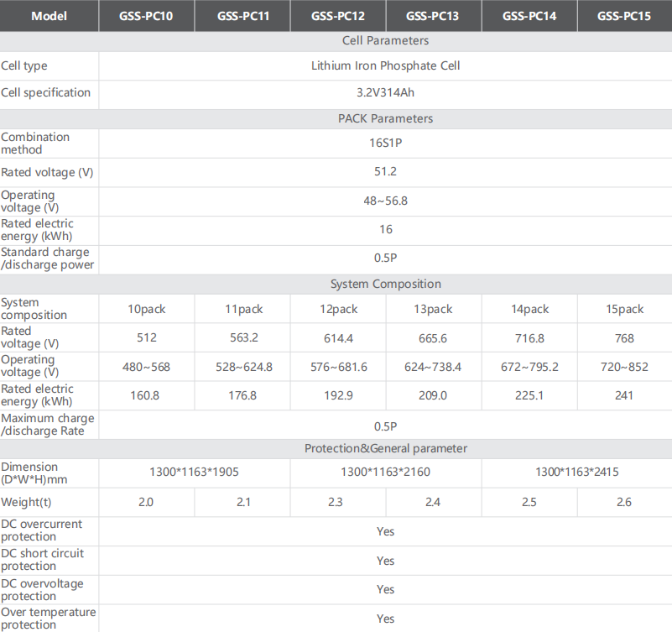Click the 10pack cell

(146, 309)
